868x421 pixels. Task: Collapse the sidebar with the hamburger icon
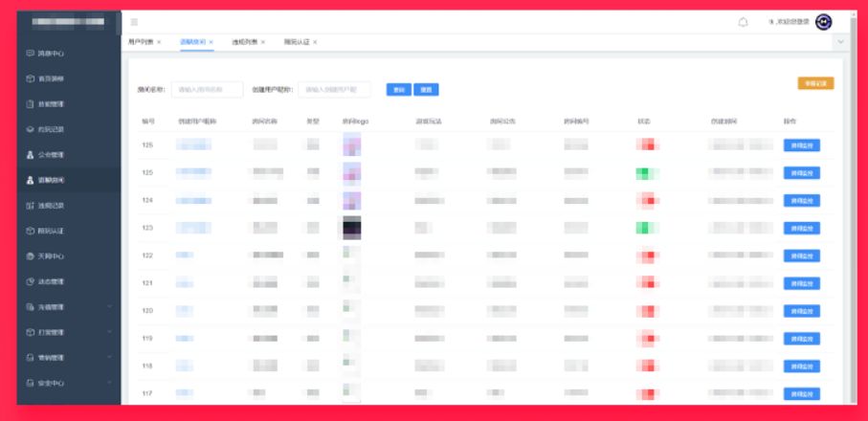134,22
